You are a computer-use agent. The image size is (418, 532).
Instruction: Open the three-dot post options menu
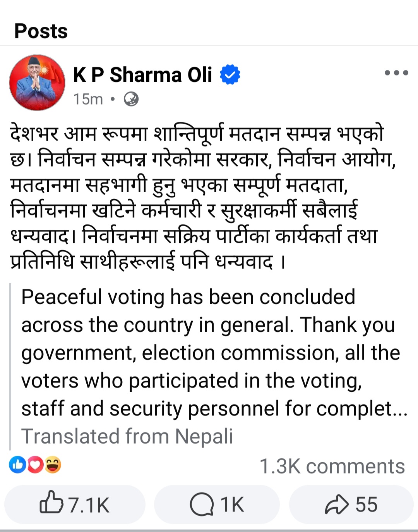pyautogui.click(x=396, y=73)
